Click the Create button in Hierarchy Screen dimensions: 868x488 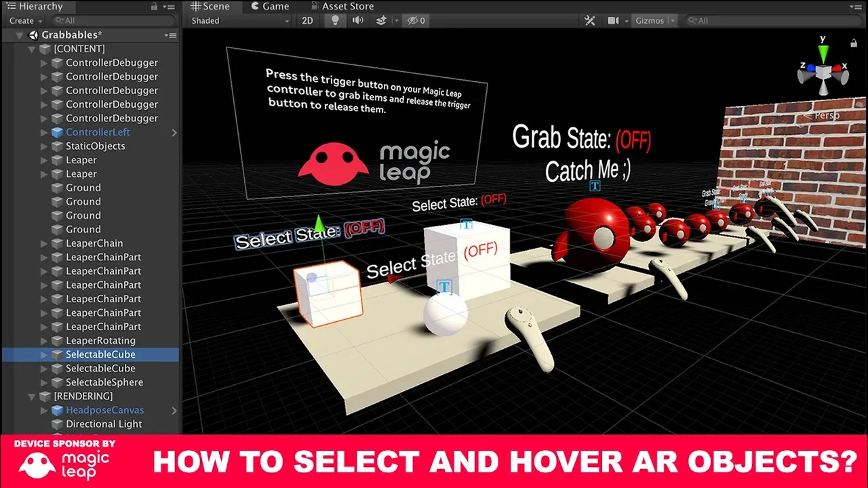click(24, 20)
